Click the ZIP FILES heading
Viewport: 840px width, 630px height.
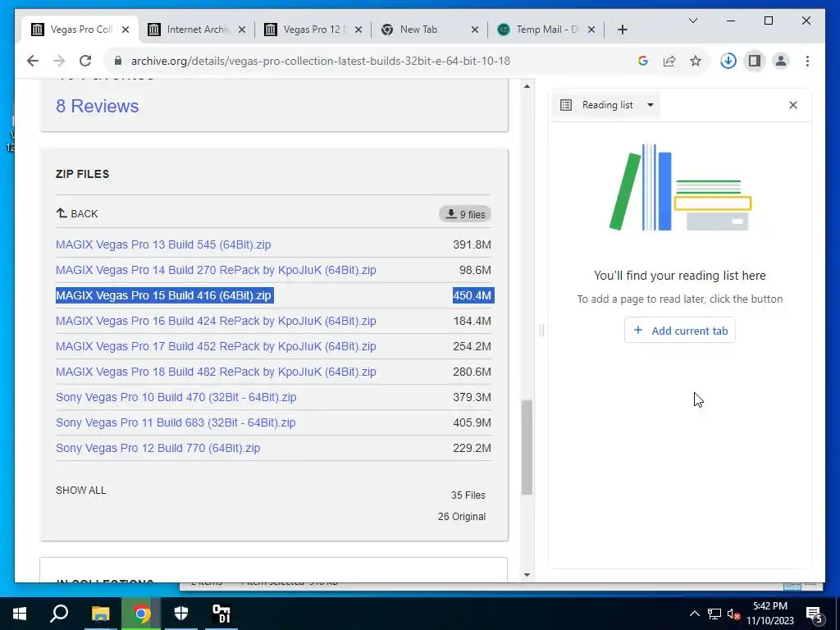(83, 174)
